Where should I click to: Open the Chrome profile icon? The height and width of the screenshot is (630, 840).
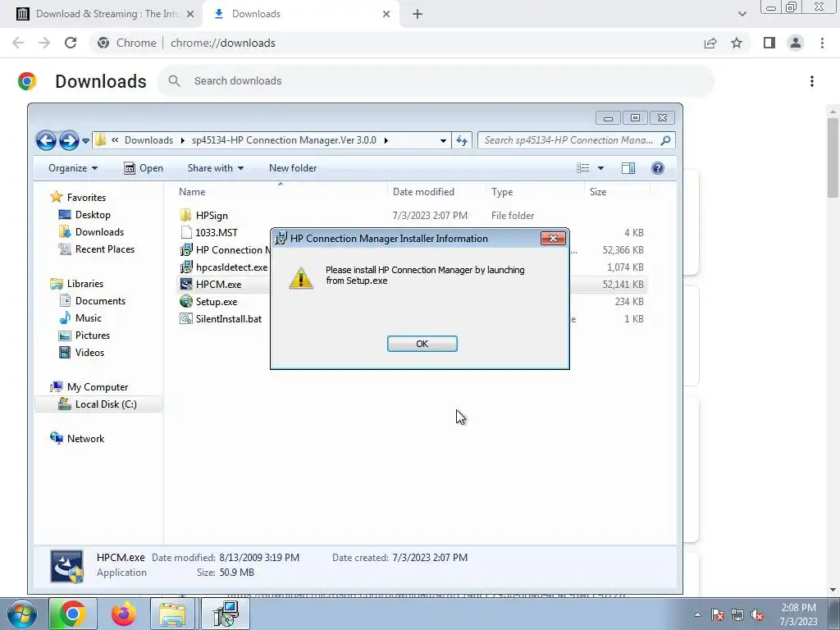(x=796, y=43)
